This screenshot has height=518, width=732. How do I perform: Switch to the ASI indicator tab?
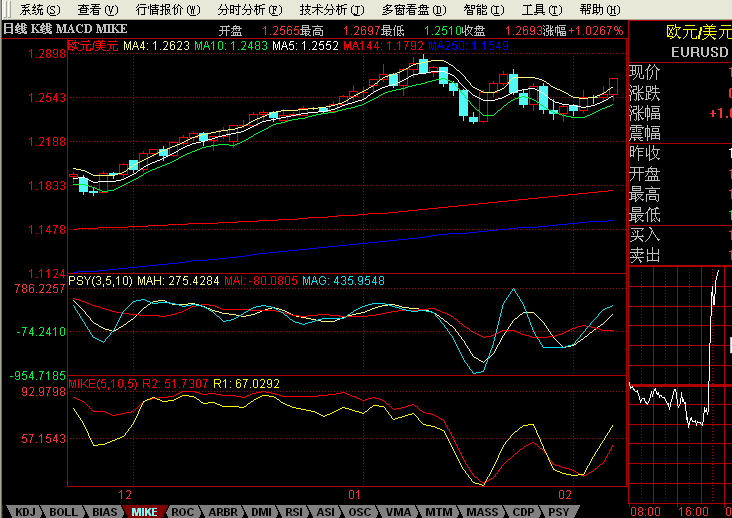tap(326, 512)
